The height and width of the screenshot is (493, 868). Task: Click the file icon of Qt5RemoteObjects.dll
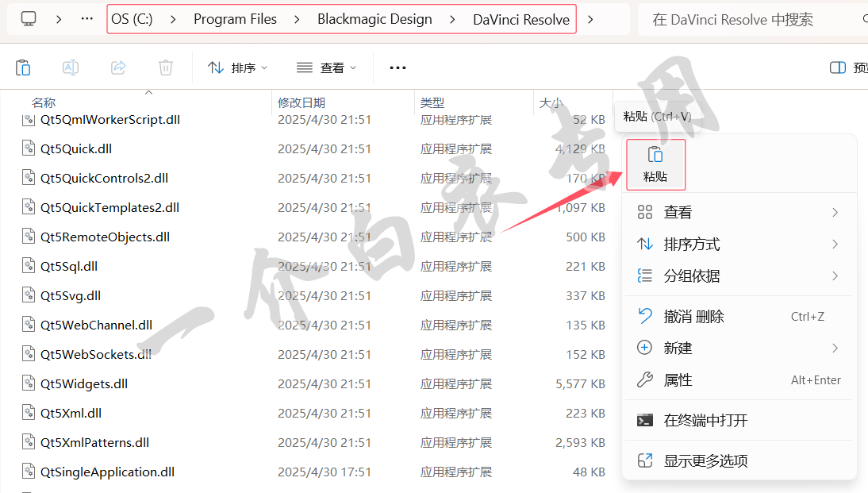tap(29, 237)
